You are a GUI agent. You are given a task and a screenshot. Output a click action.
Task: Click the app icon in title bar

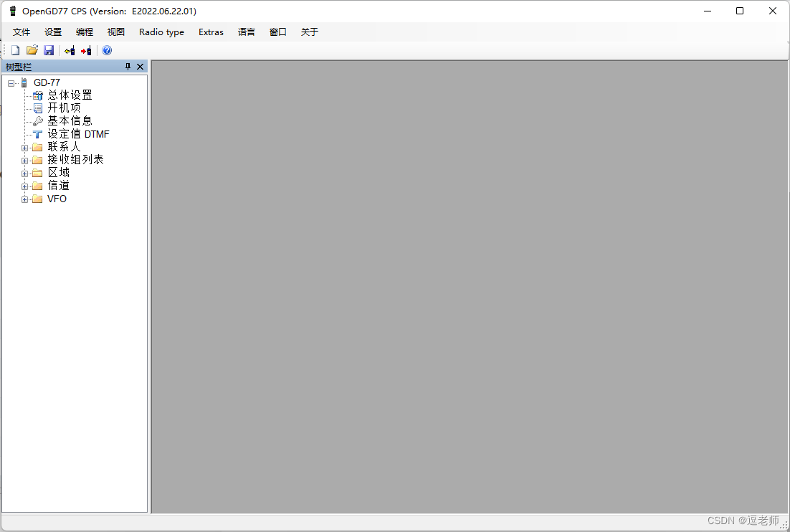pyautogui.click(x=13, y=11)
